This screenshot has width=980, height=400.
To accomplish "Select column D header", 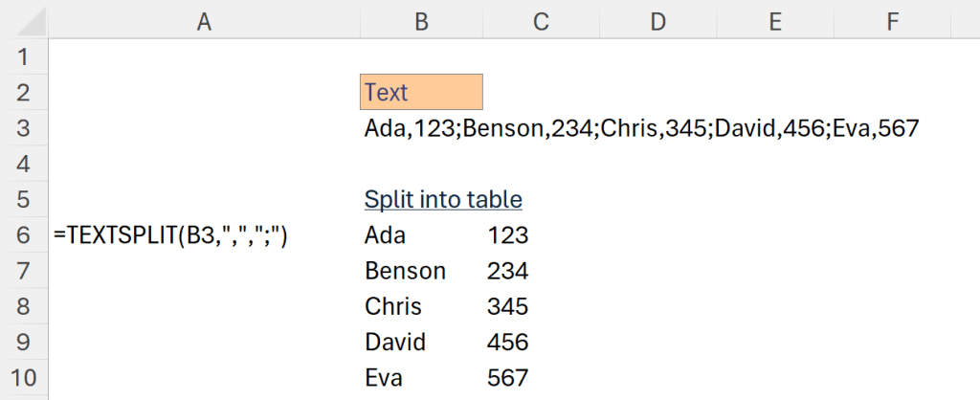I will click(x=657, y=21).
